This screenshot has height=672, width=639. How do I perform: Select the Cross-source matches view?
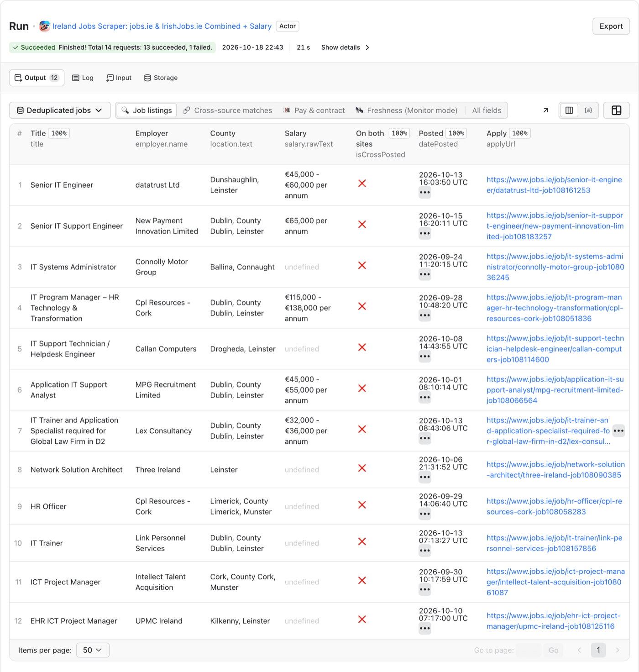click(227, 110)
